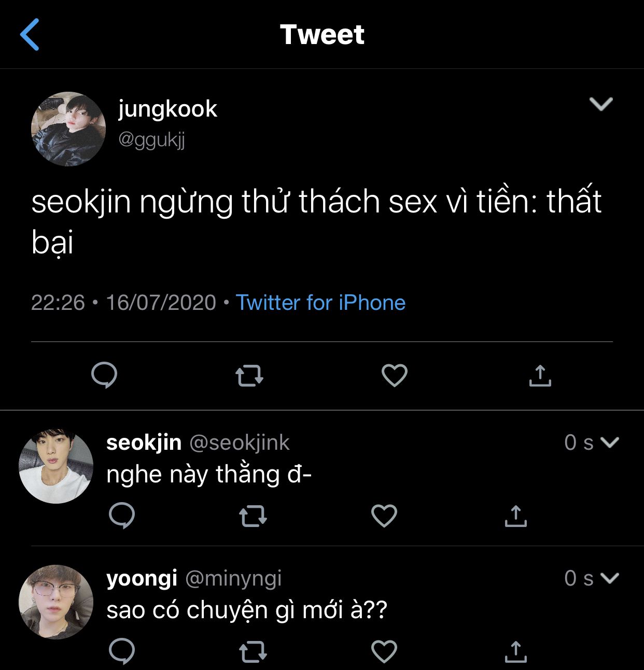644x670 pixels.
Task: Go back using the blue arrow
Action: 30,35
